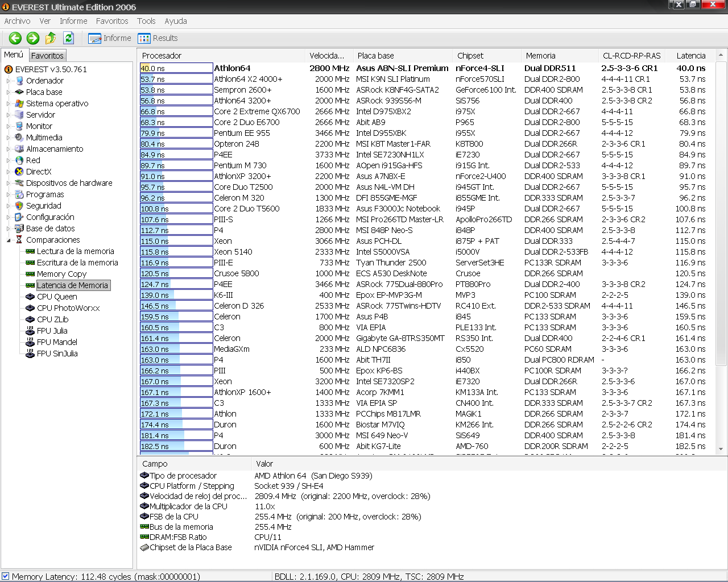This screenshot has height=582, width=728.
Task: Open the Informe report toolbar button
Action: click(x=110, y=38)
